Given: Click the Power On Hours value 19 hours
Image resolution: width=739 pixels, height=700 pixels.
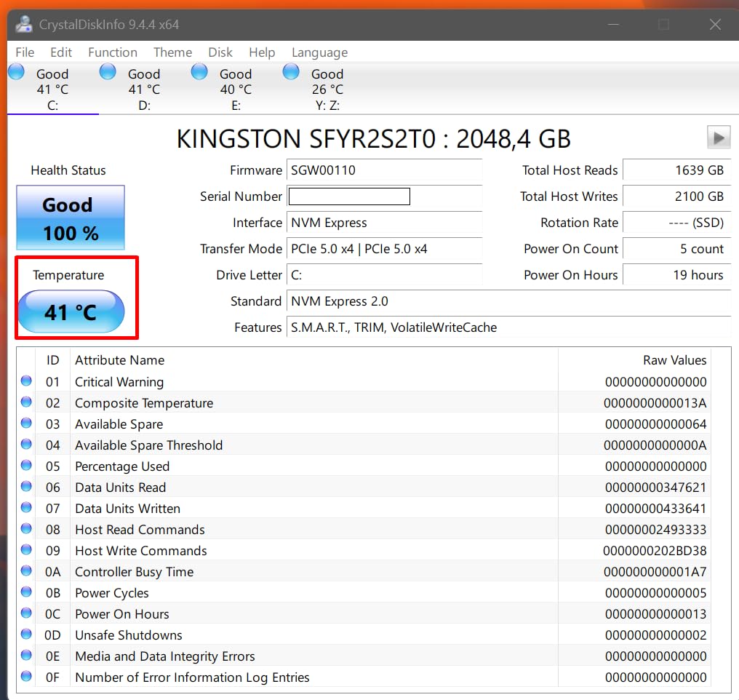Looking at the screenshot, I should tap(676, 275).
